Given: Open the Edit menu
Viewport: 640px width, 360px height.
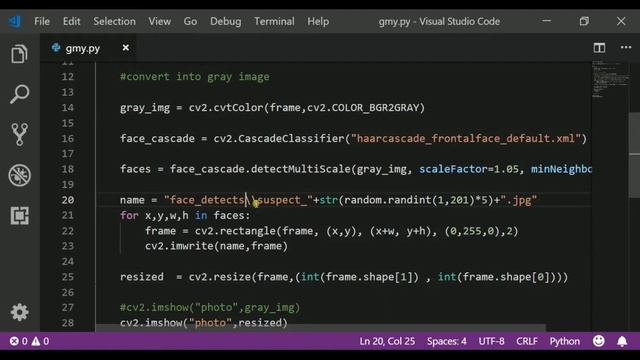Looking at the screenshot, I should (71, 21).
